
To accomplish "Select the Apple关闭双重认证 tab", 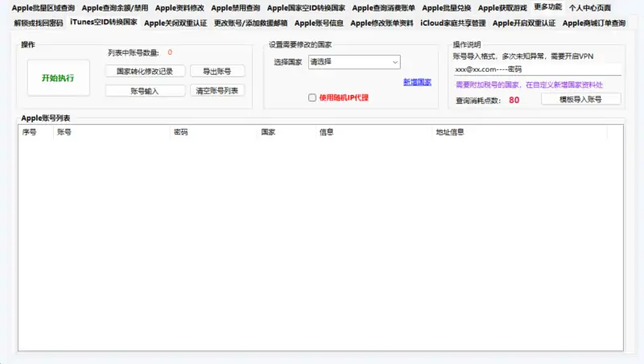I will pos(175,23).
